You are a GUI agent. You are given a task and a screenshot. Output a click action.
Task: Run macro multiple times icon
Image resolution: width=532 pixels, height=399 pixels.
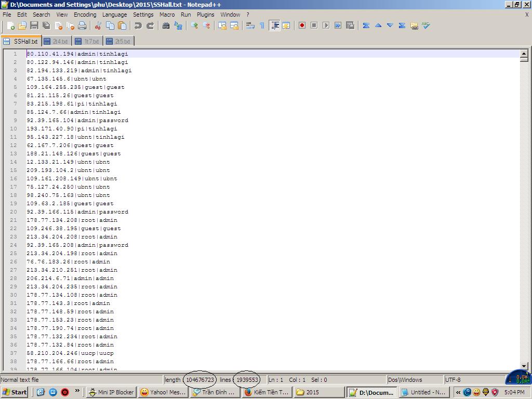pos(338,25)
